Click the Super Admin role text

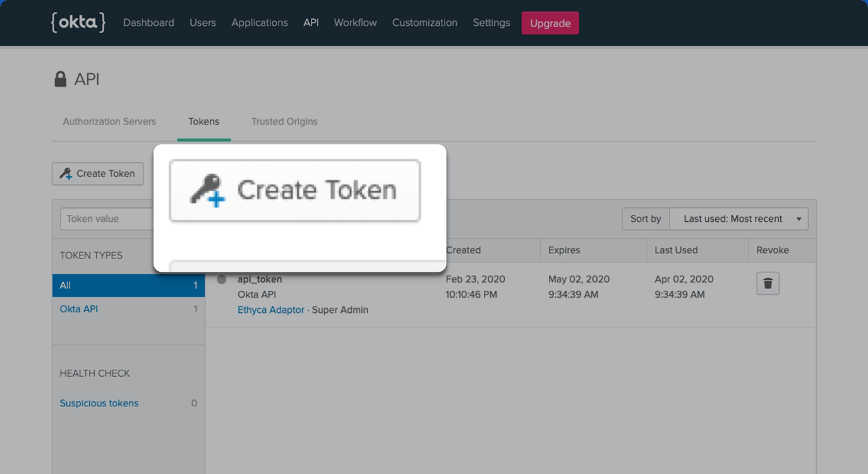click(340, 310)
